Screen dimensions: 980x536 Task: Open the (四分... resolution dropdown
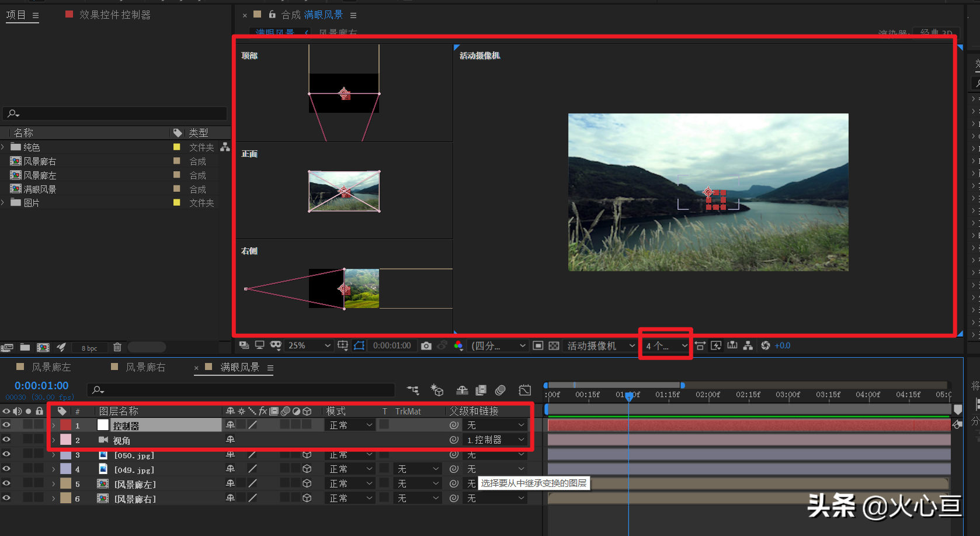[499, 345]
